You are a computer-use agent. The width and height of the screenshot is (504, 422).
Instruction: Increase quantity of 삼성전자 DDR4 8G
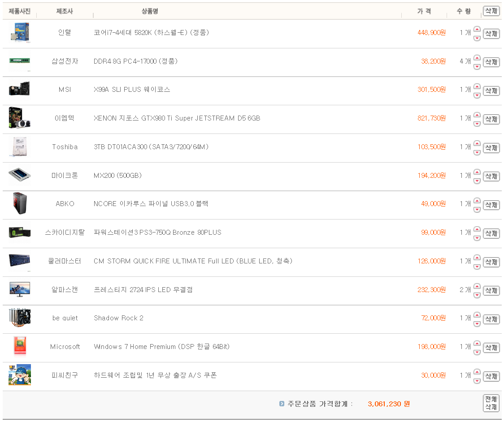[x=477, y=57]
